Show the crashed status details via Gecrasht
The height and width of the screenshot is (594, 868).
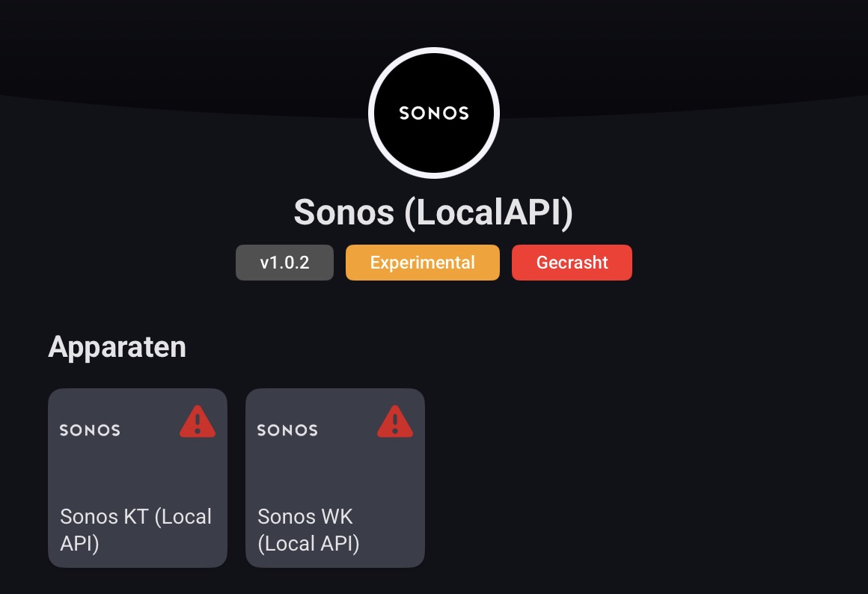coord(572,263)
